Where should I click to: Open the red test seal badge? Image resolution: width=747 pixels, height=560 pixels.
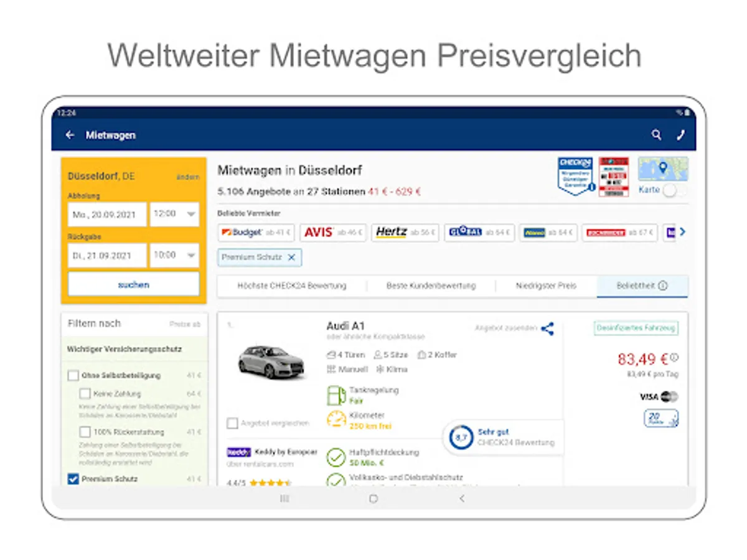click(x=614, y=177)
